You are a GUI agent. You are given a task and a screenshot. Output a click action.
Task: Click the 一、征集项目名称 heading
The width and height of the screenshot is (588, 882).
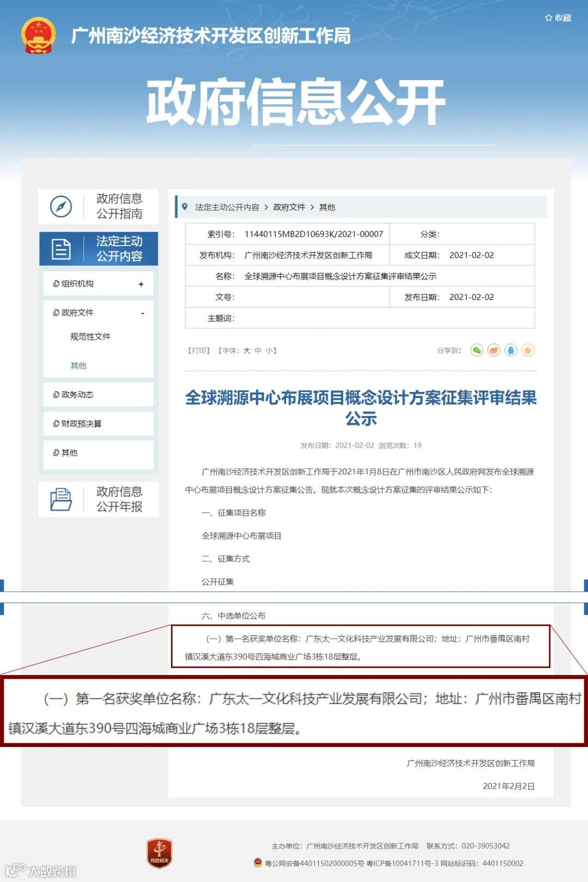coord(234,513)
